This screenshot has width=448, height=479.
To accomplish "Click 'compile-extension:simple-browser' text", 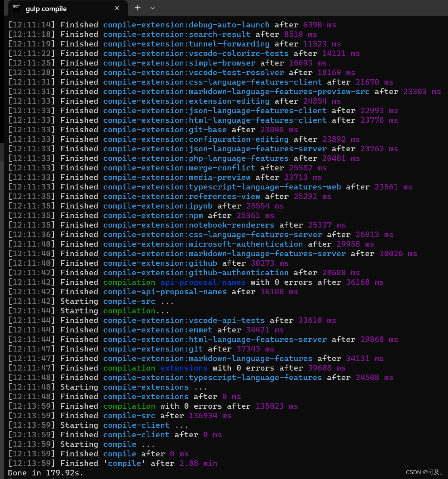I will click(179, 63).
